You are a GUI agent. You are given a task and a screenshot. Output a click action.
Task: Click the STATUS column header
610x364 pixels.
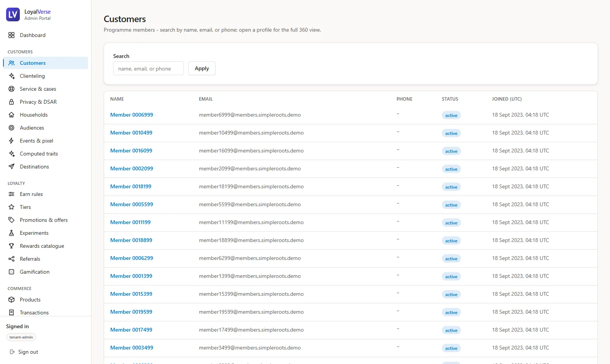point(450,99)
